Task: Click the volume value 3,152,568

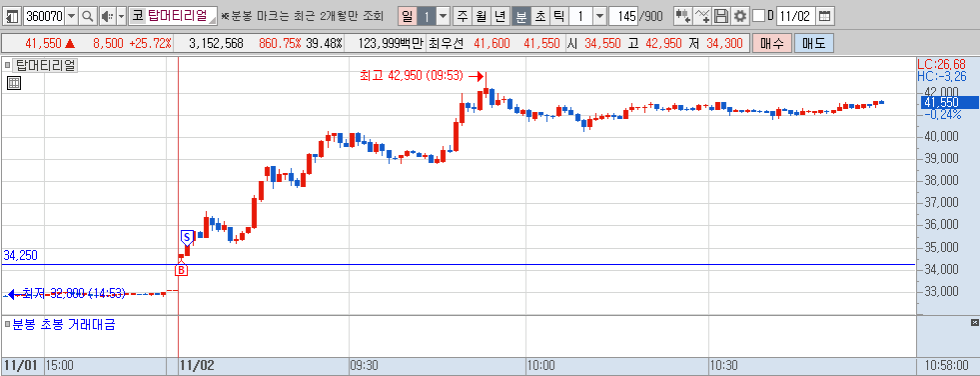Action: click(216, 43)
